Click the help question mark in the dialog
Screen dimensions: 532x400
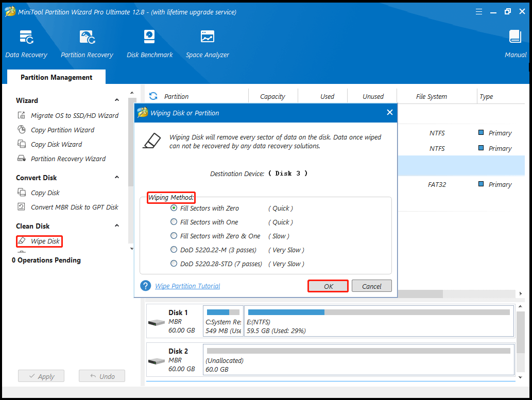coord(145,286)
